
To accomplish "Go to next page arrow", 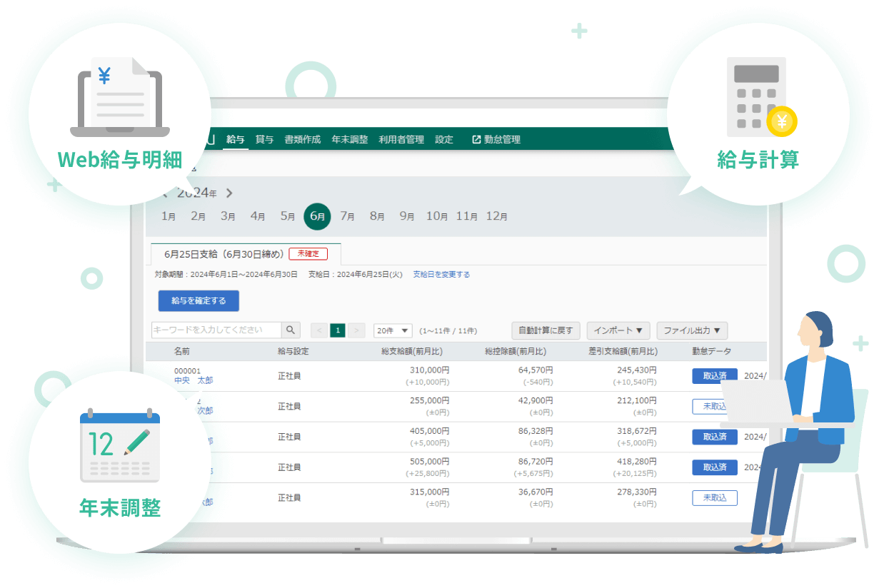I will tap(357, 330).
